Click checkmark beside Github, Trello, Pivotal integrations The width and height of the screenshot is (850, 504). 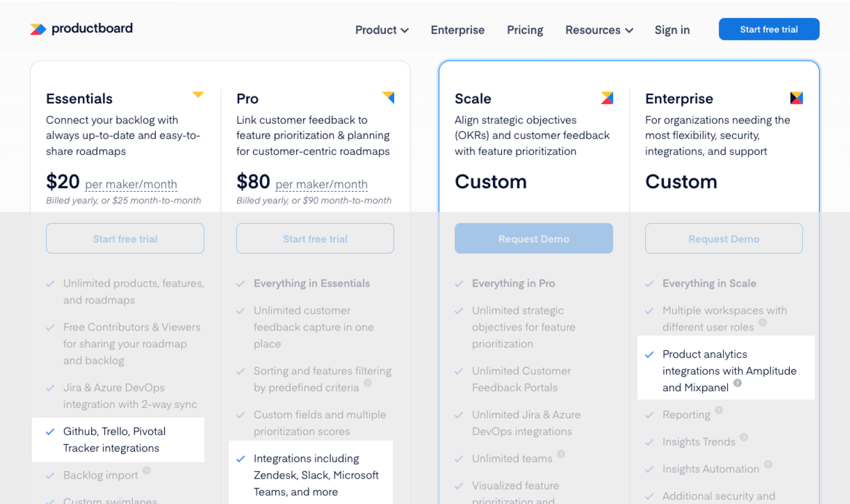click(x=50, y=432)
